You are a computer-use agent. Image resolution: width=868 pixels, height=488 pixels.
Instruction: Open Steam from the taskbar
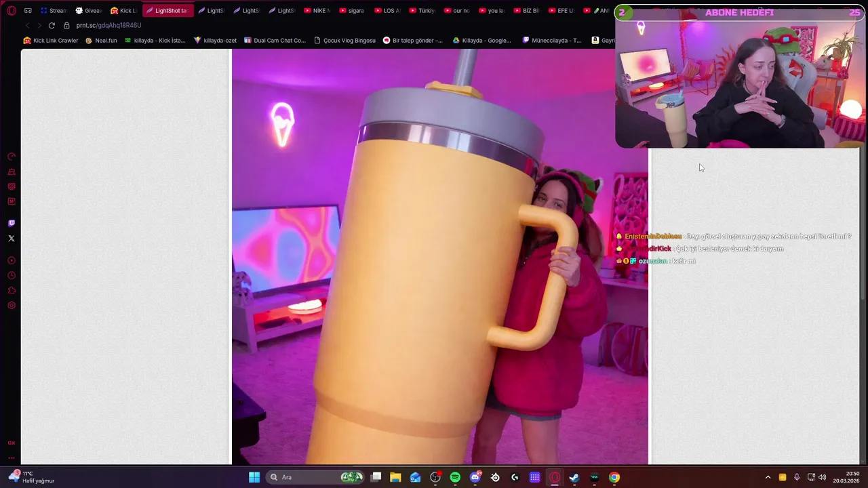tap(574, 477)
